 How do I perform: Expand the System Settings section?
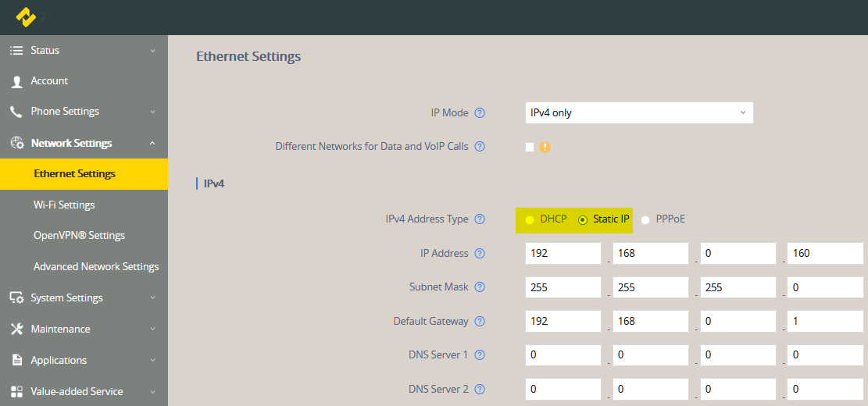pos(84,297)
